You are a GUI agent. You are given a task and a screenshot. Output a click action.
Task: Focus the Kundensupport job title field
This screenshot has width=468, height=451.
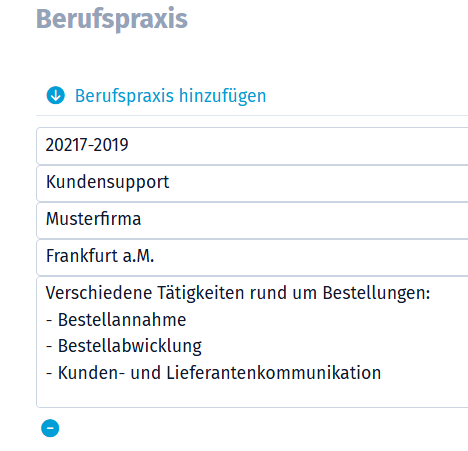pos(252,183)
